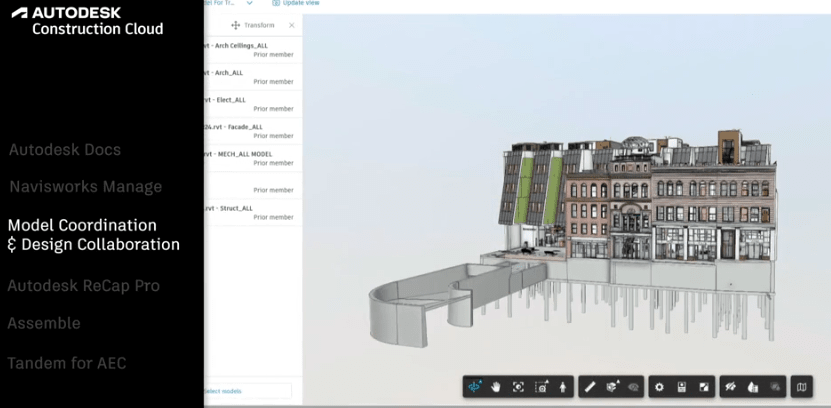This screenshot has height=408, width=831.
Task: Click Navisworks Manage in sidebar
Action: pos(86,187)
